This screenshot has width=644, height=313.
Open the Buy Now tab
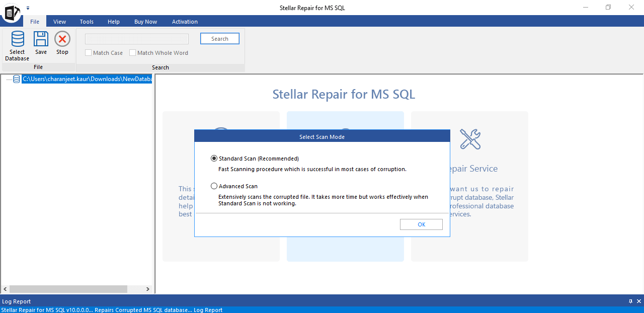point(146,22)
